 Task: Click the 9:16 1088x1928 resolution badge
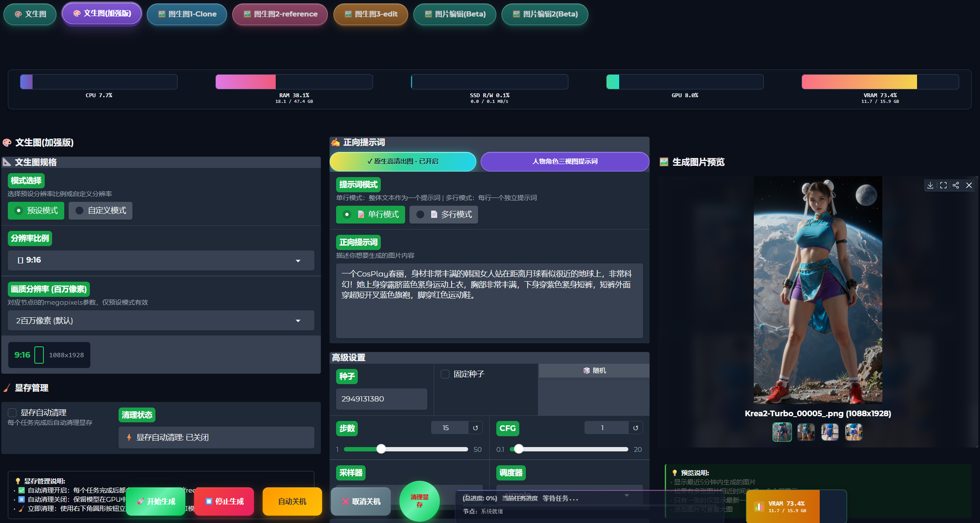tap(49, 355)
